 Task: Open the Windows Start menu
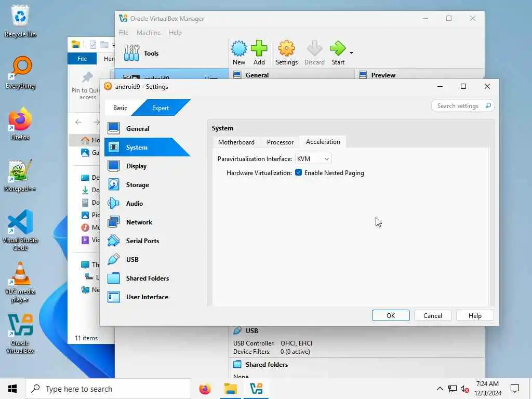12,389
